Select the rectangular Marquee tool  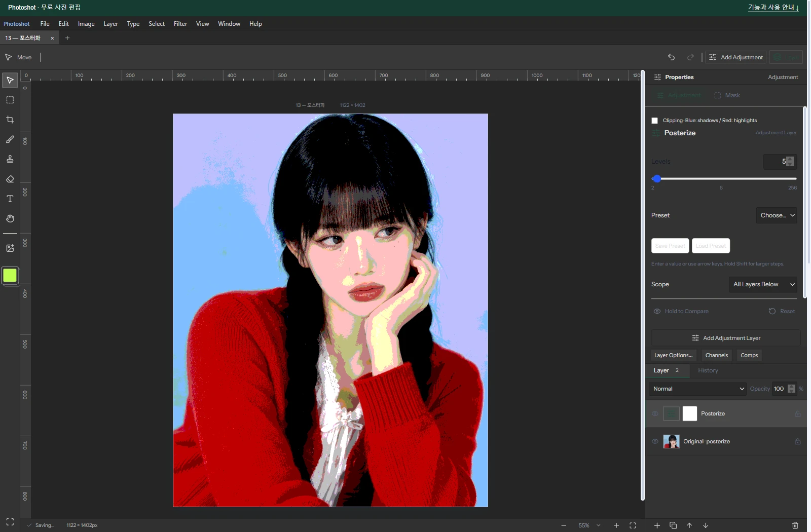click(x=10, y=100)
